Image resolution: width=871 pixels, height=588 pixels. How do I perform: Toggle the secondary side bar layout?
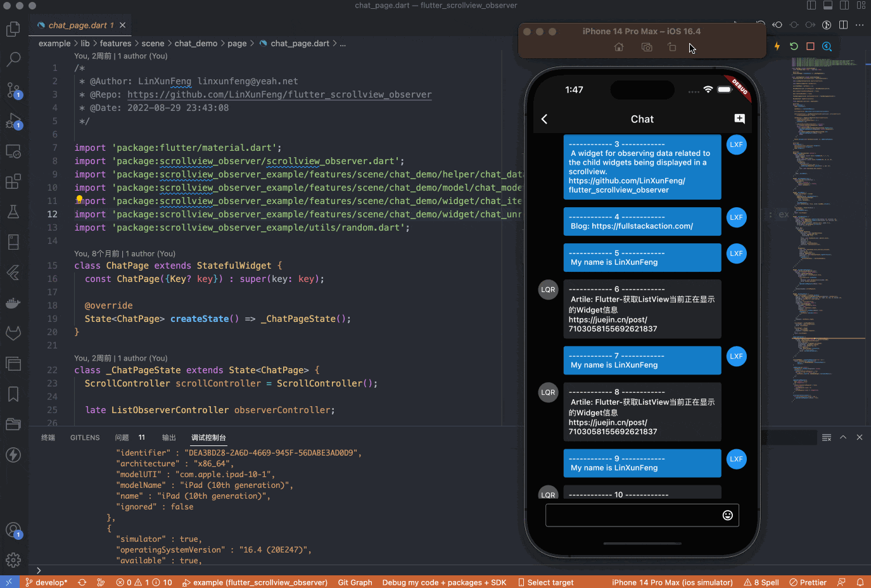844,5
